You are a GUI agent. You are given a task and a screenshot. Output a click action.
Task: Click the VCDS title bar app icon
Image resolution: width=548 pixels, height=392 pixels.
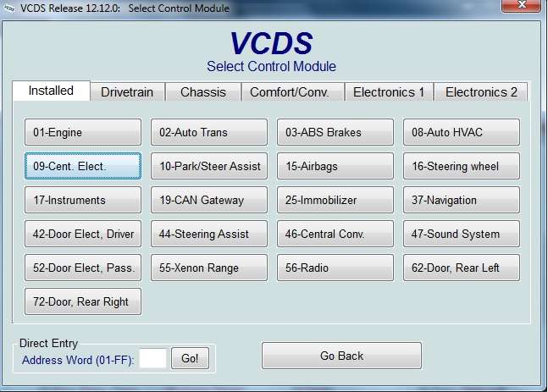coord(9,8)
